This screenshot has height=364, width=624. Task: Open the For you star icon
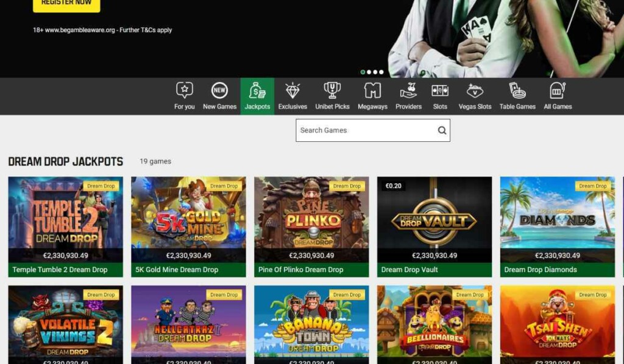184,90
